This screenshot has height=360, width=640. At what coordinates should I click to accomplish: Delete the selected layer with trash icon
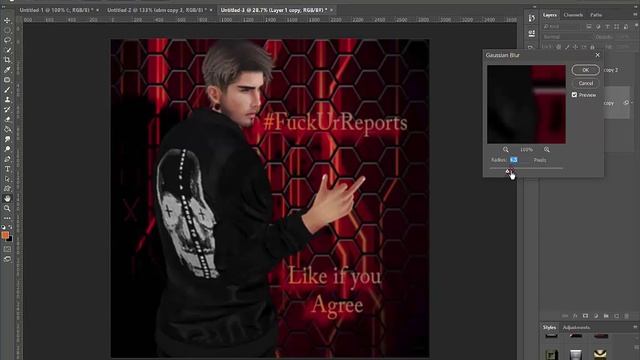(627, 316)
